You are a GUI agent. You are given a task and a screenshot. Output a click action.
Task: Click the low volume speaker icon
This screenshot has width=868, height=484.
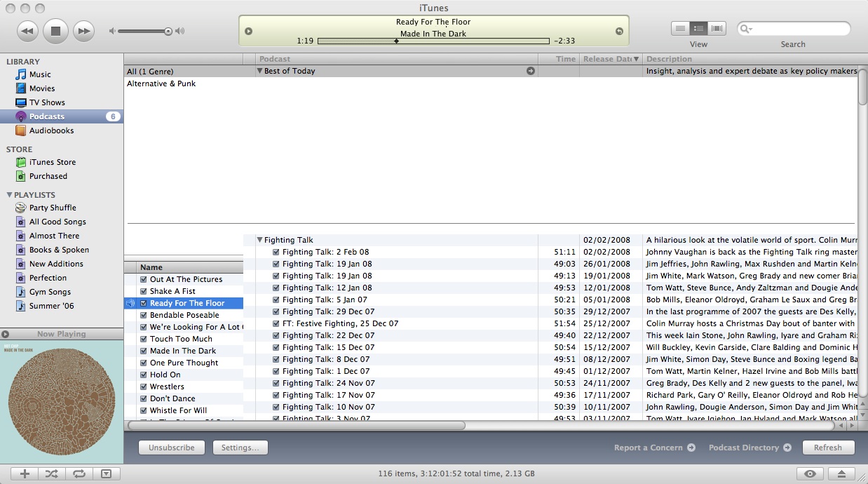pyautogui.click(x=112, y=31)
